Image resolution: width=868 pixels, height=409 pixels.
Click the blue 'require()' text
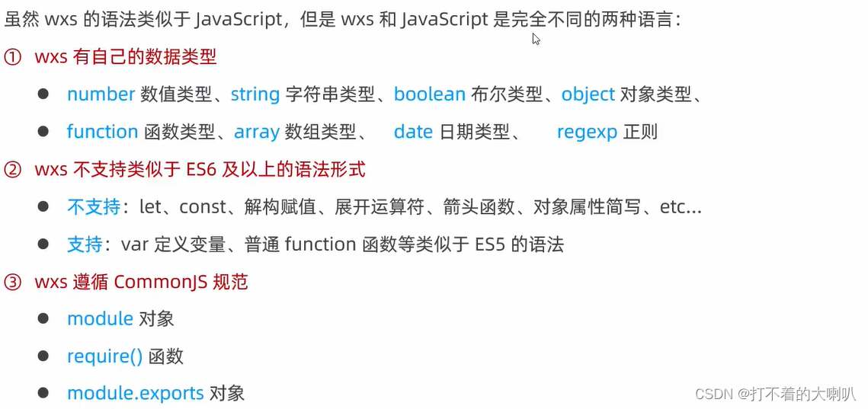coord(104,356)
